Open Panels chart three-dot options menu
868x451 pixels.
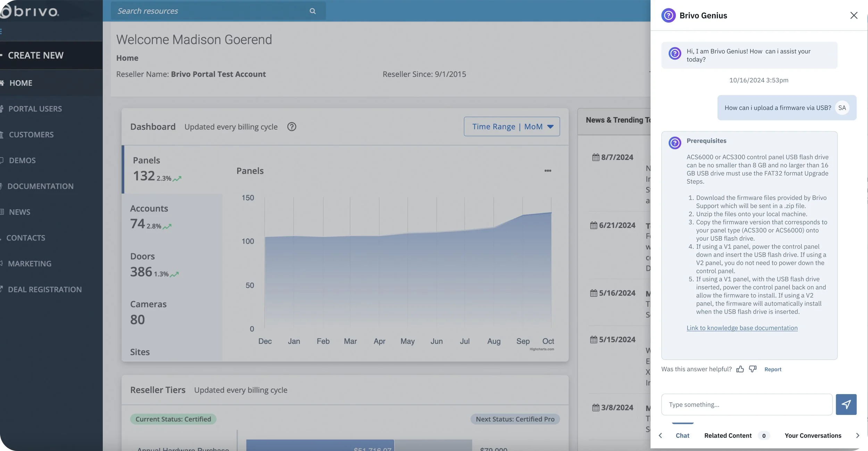pos(548,171)
